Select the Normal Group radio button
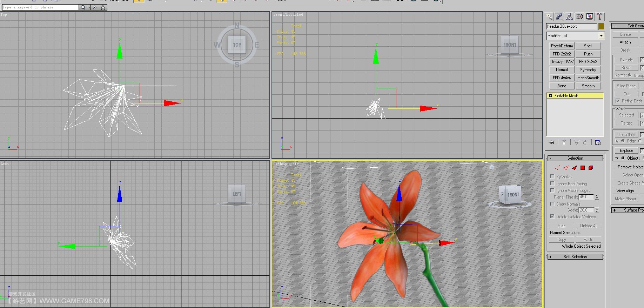 pyautogui.click(x=630, y=75)
